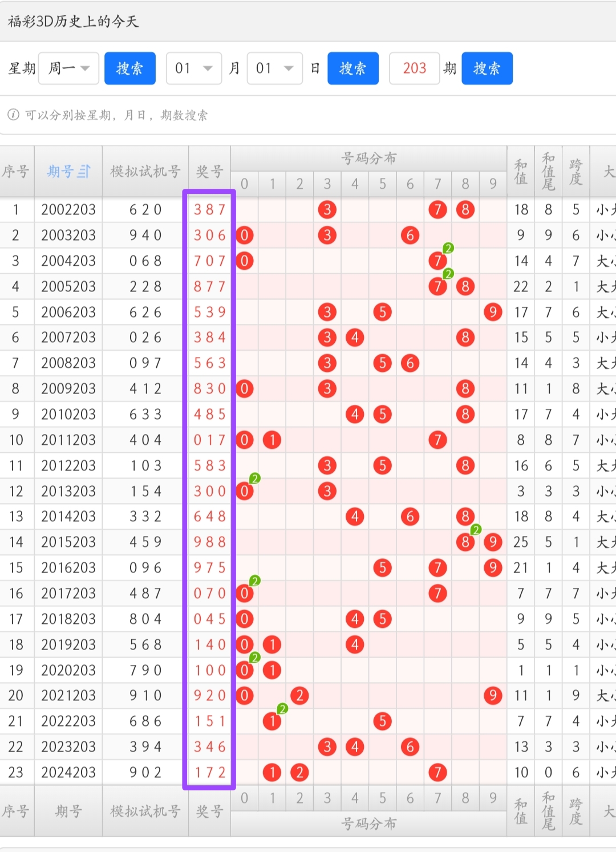
Task: Click red ball 6 in row 2003203
Action: coord(410,235)
